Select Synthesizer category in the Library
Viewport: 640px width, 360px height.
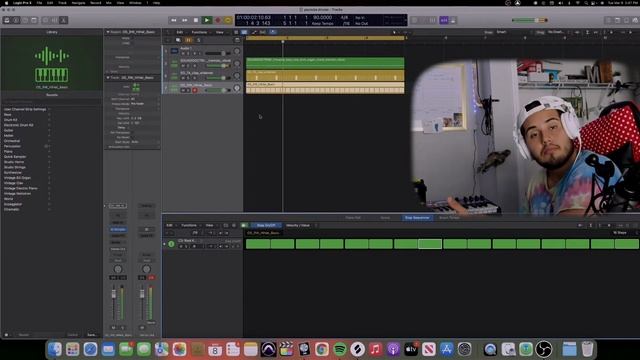click(13, 173)
